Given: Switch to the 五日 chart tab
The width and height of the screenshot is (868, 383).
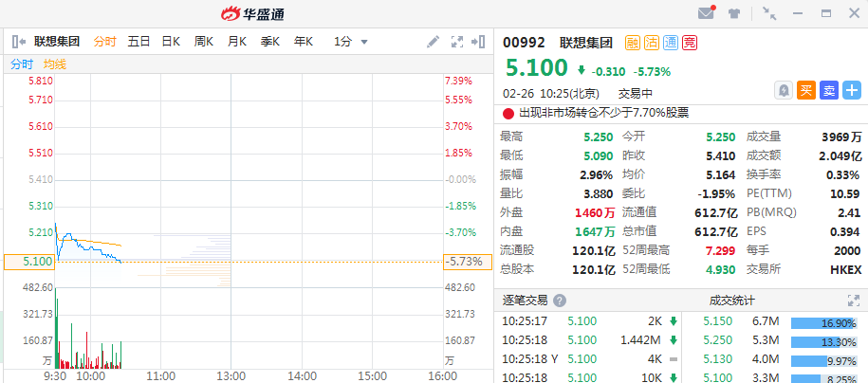Looking at the screenshot, I should pos(139,42).
